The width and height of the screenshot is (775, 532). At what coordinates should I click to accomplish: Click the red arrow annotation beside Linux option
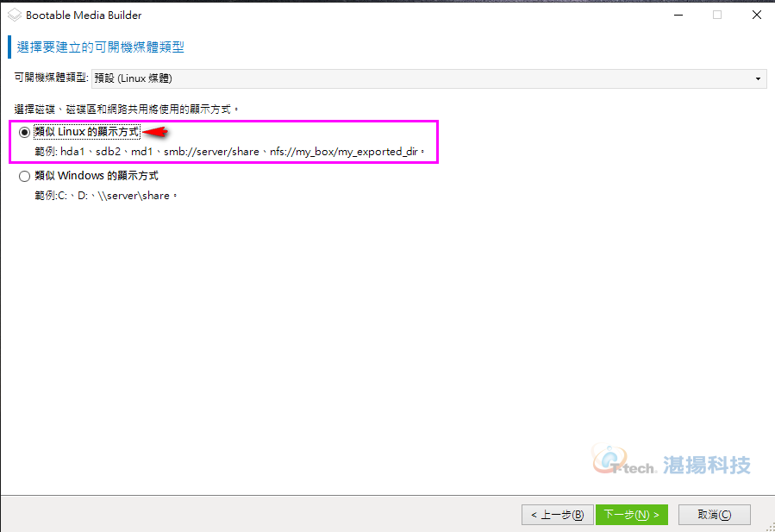155,132
